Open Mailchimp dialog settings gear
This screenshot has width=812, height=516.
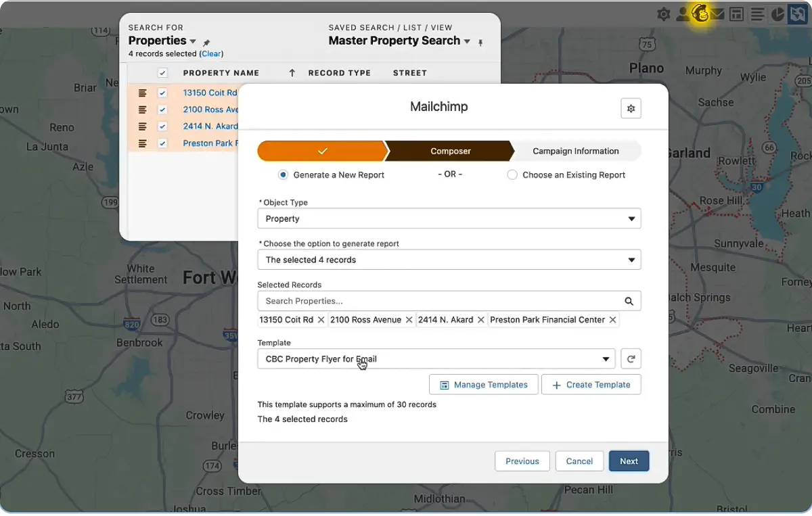[x=631, y=108]
